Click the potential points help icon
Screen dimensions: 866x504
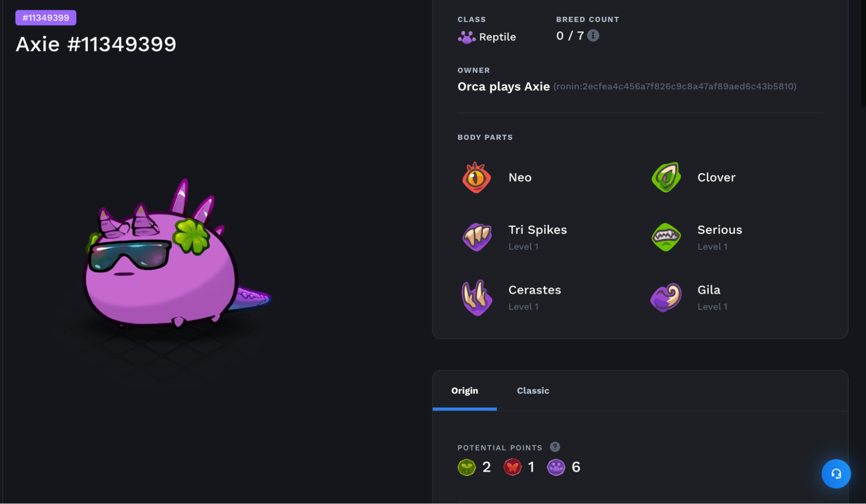point(555,447)
